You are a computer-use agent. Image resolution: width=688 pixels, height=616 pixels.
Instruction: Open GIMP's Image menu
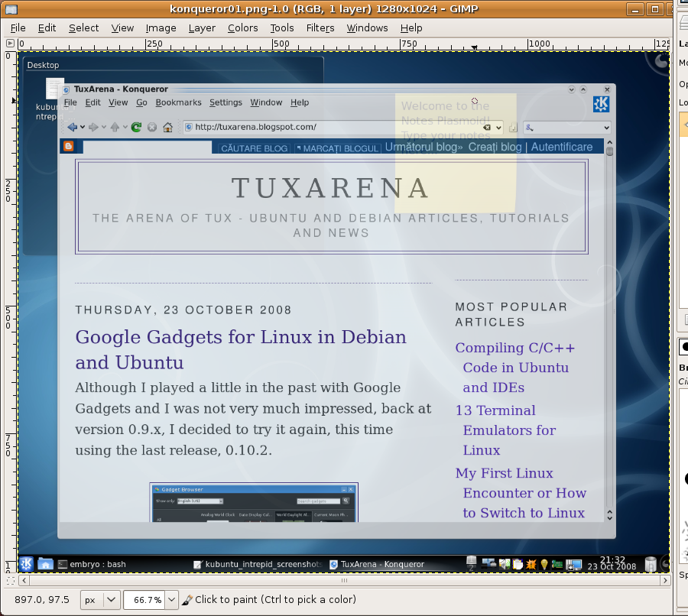[x=161, y=28]
